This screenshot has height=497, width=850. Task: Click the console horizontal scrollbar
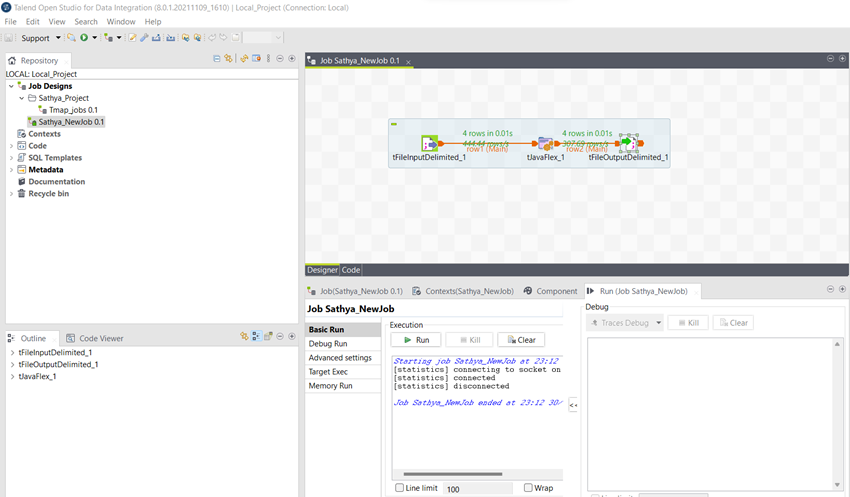[x=453, y=474]
